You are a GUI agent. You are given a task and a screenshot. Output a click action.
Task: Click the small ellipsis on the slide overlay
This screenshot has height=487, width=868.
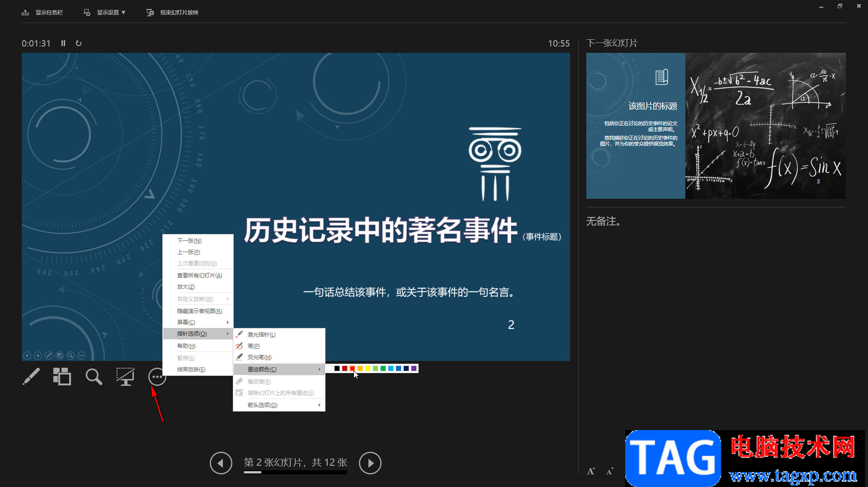coord(81,356)
